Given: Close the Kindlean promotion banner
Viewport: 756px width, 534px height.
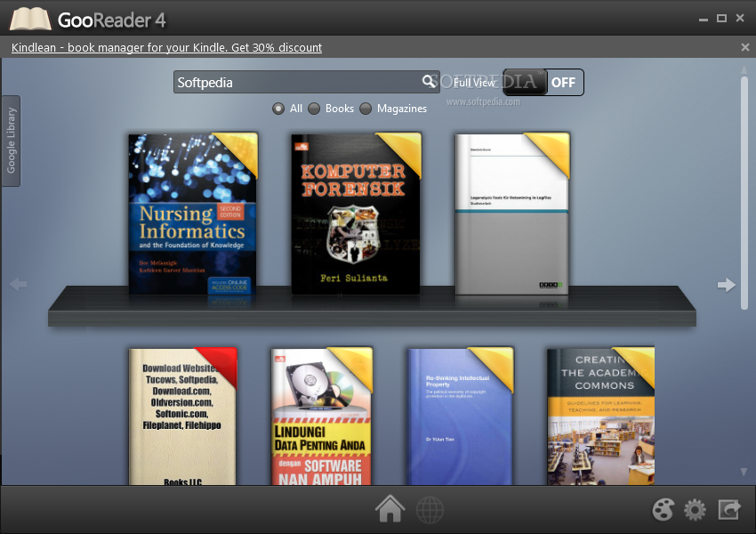Looking at the screenshot, I should (x=745, y=47).
